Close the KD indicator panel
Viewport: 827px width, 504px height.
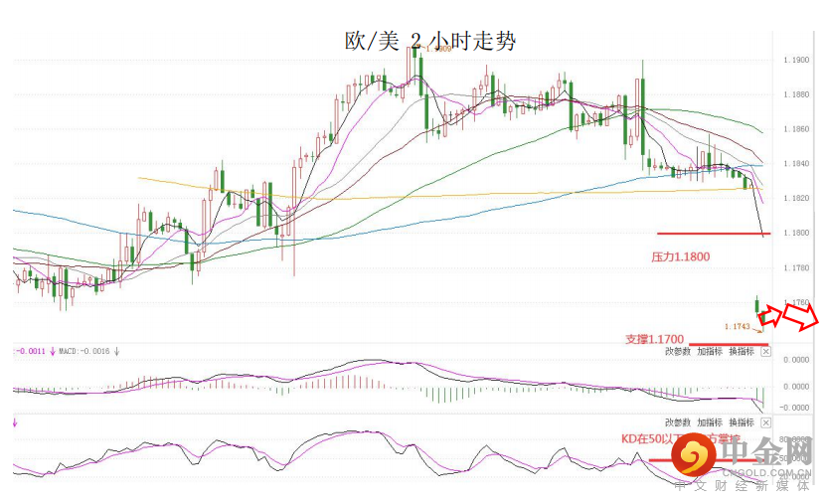765,422
